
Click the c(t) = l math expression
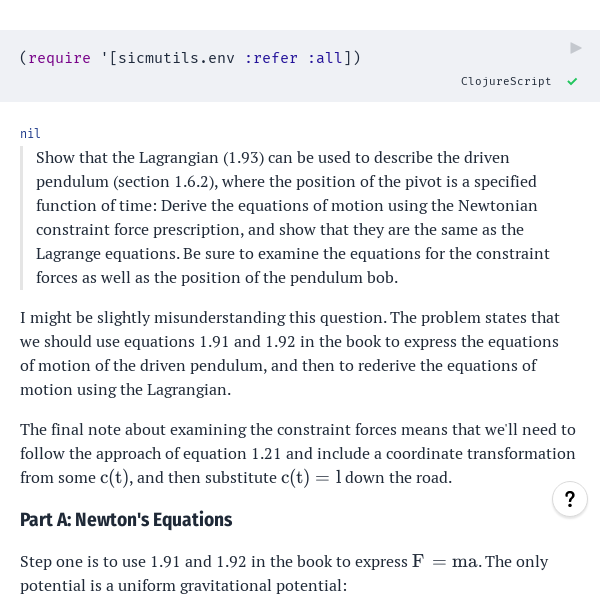click(311, 478)
